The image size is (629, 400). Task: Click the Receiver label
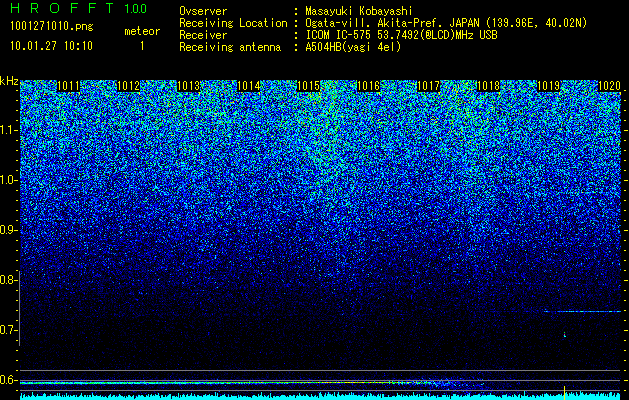coord(203,35)
